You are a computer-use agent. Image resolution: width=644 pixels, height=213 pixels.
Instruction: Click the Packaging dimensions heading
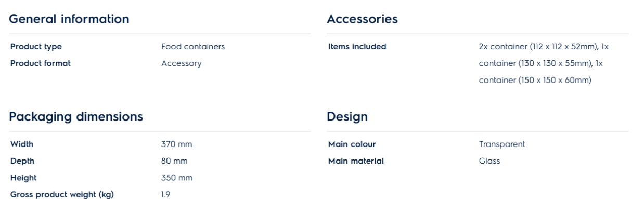coord(76,117)
